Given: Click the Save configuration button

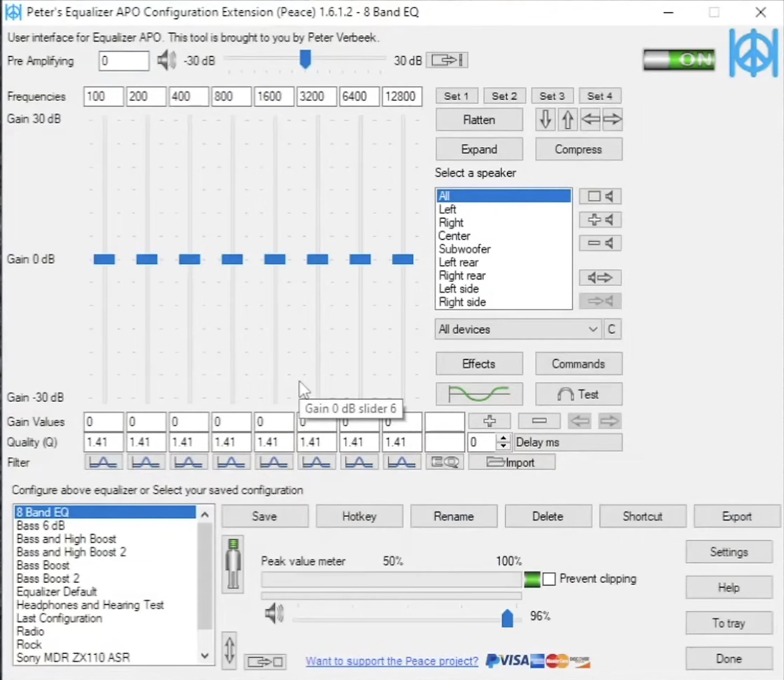Looking at the screenshot, I should click(x=265, y=516).
